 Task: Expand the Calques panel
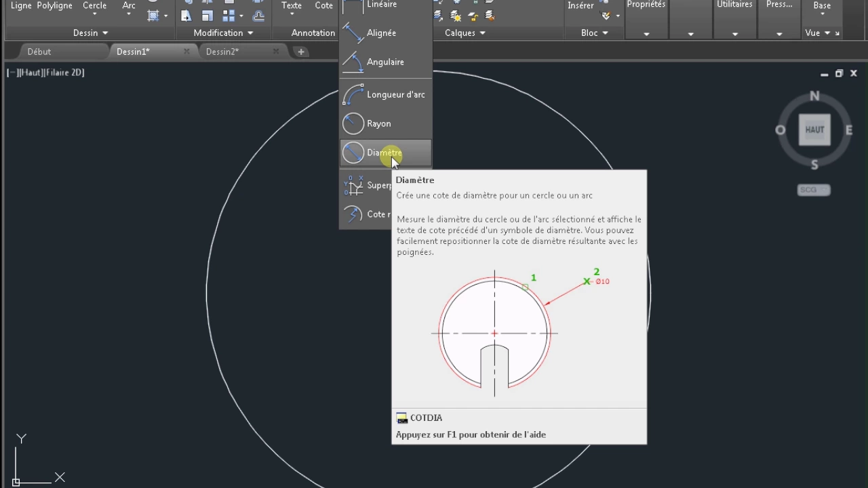(x=465, y=33)
